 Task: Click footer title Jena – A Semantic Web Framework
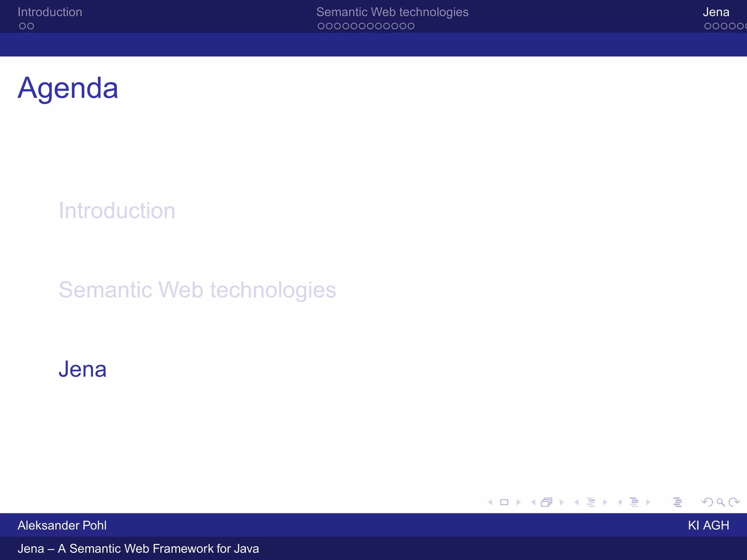(138, 549)
